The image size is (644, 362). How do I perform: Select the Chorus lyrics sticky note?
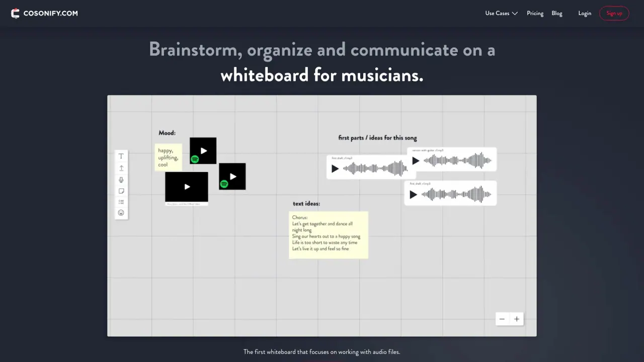click(329, 235)
